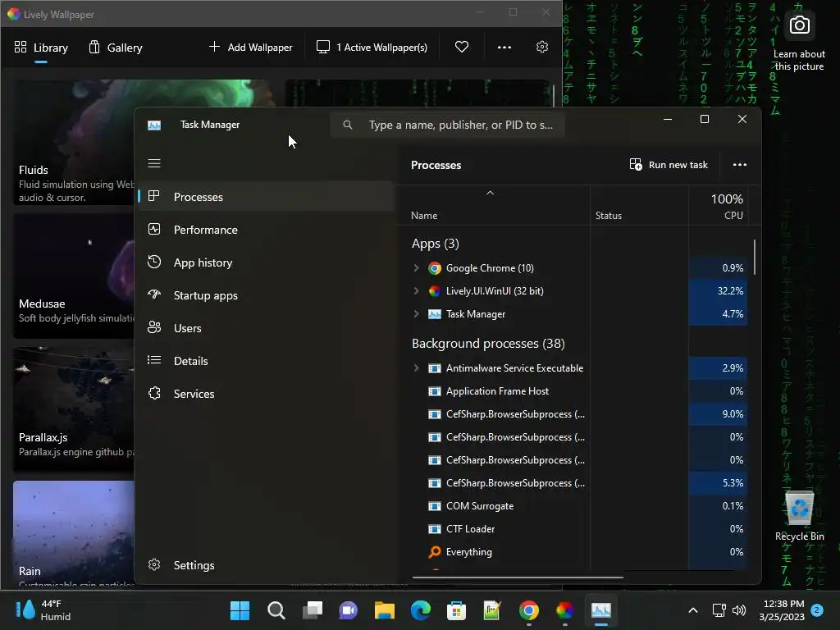Expand the Lively.UI.WinUI process group

(x=416, y=291)
